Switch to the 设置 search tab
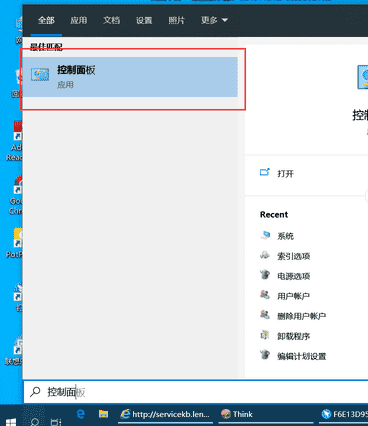This screenshot has width=368, height=426. point(144,20)
